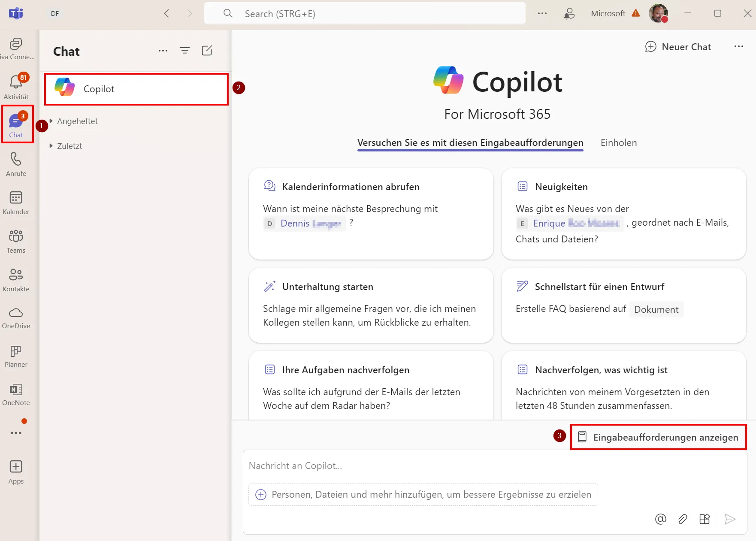The height and width of the screenshot is (541, 756).
Task: Start a Neuer Chat
Action: 678,47
